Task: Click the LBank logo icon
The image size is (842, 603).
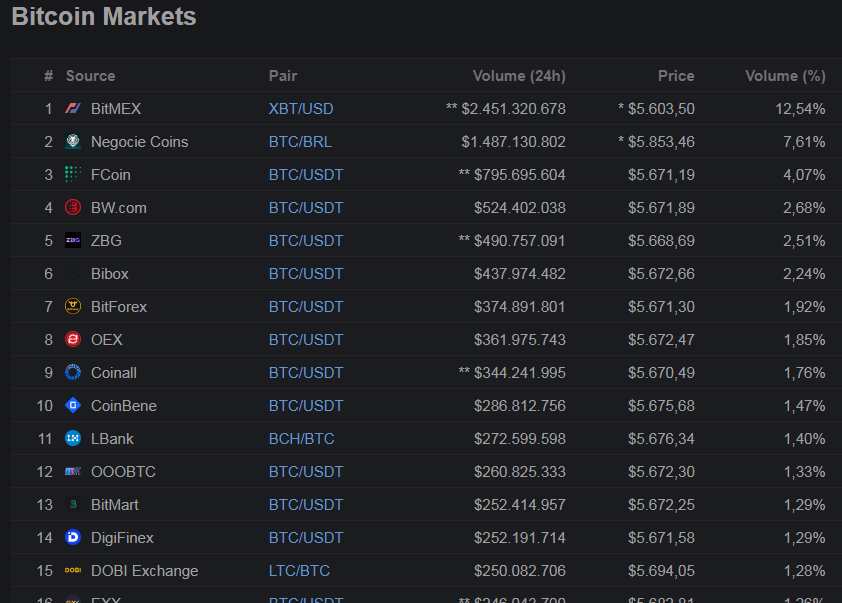Action: pos(73,439)
